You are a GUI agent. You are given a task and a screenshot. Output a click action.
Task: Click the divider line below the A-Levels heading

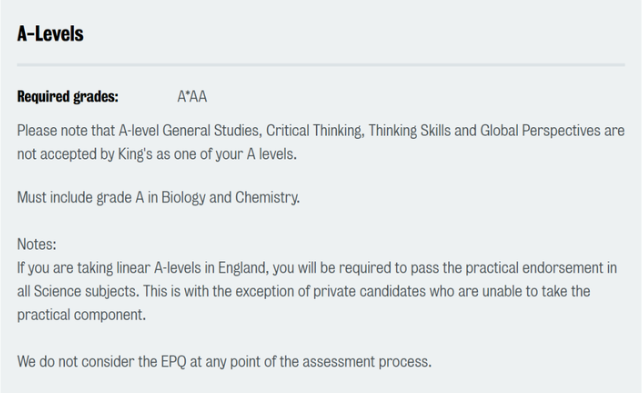(x=321, y=65)
